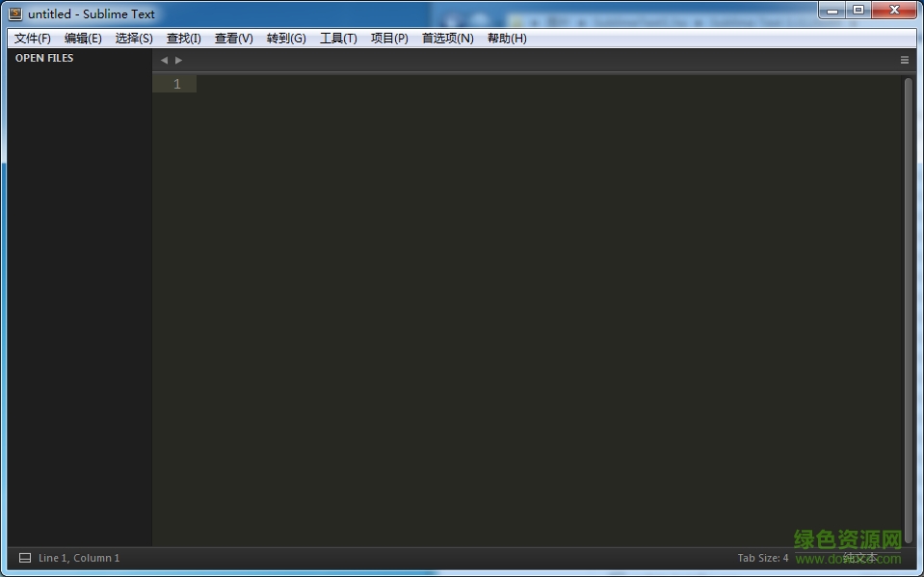Click line number 1 in the gutter

[175, 84]
